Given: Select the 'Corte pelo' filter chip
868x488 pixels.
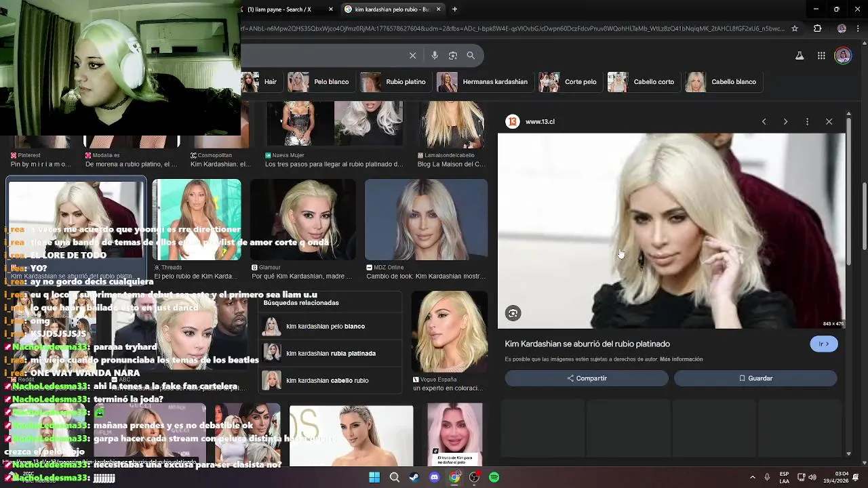Looking at the screenshot, I should coord(569,82).
